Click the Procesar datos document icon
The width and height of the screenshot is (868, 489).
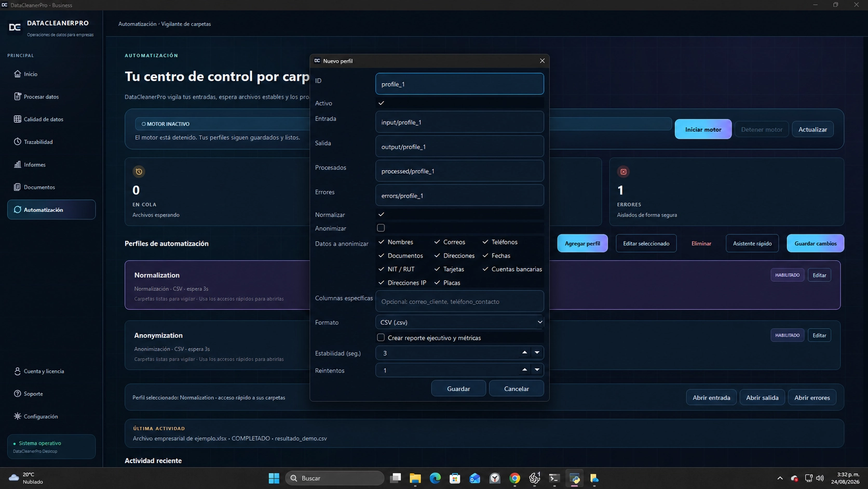pyautogui.click(x=18, y=97)
